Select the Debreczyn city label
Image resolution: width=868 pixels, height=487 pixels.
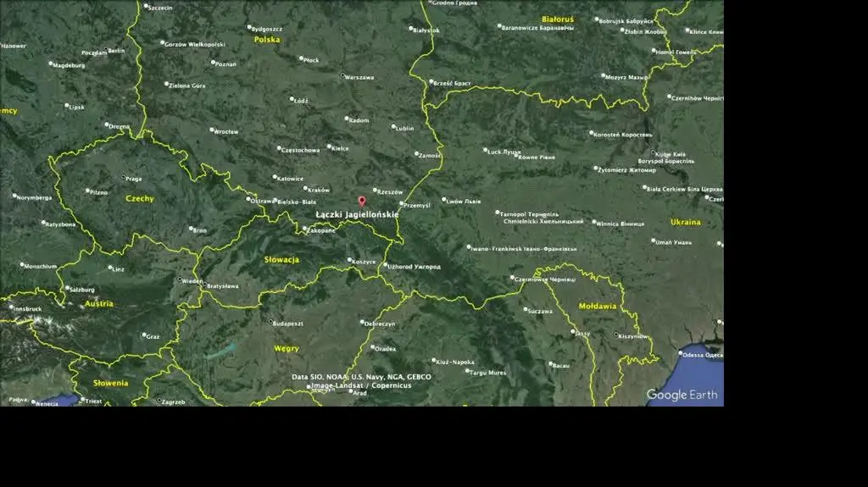point(380,324)
